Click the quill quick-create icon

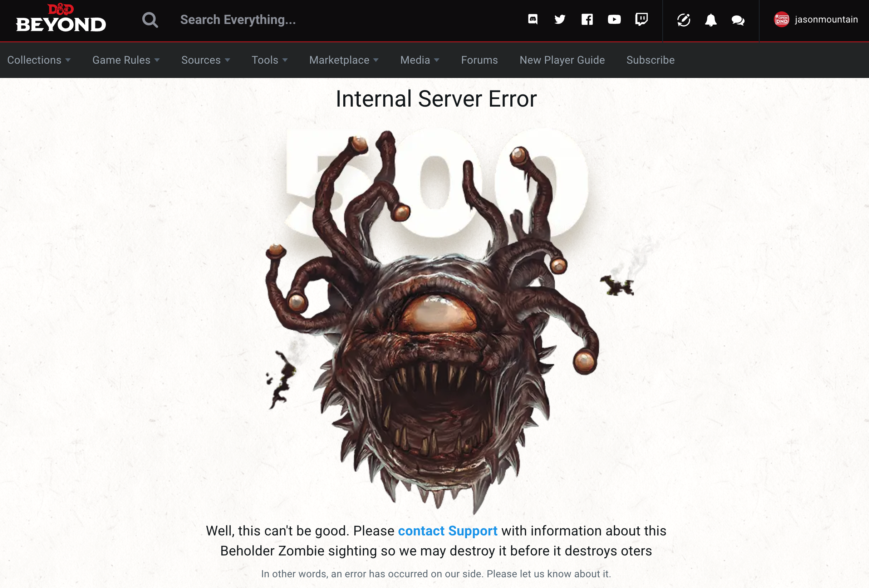coord(683,20)
